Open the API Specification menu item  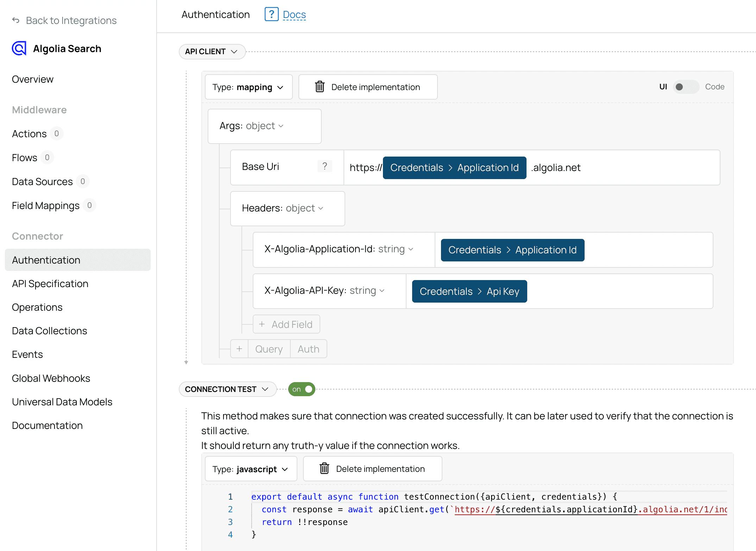pyautogui.click(x=50, y=284)
